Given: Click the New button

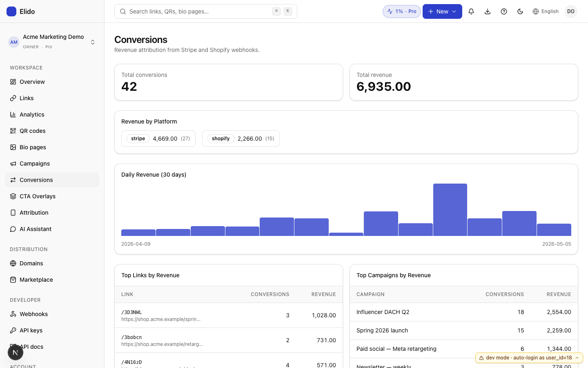Looking at the screenshot, I should click(x=442, y=11).
